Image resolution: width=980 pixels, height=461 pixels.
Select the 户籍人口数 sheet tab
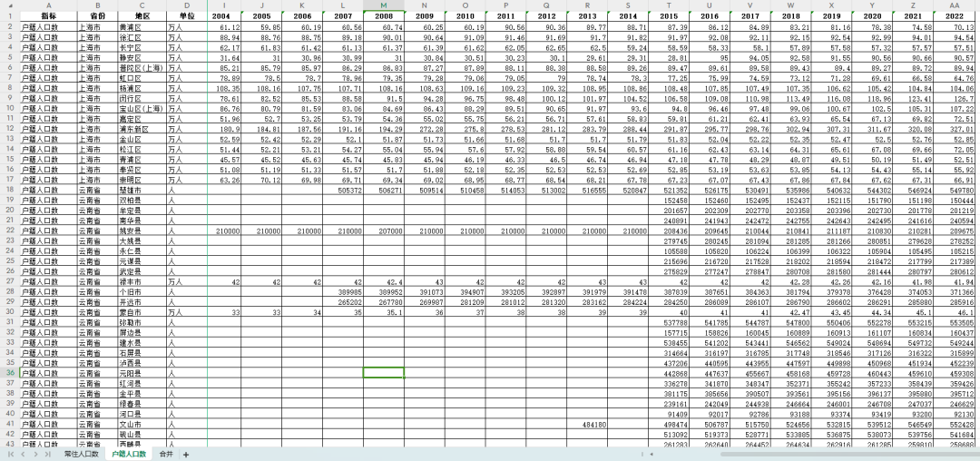128,454
